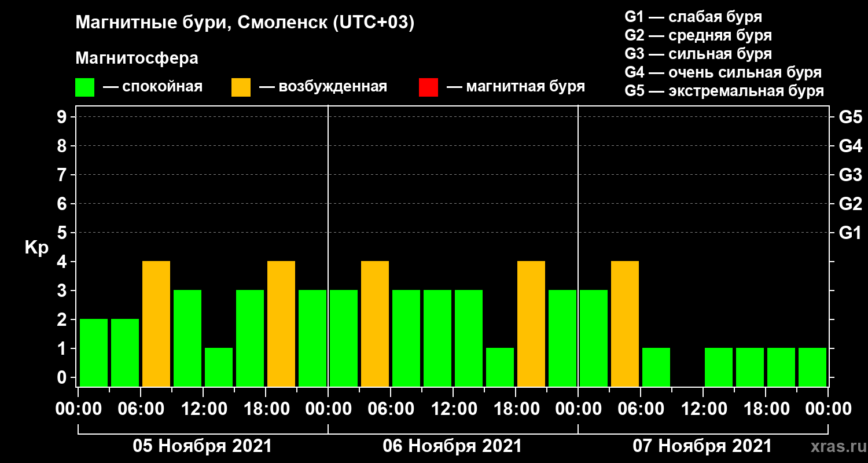
Task: Click the 'G5' label on the right scale
Action: (850, 117)
